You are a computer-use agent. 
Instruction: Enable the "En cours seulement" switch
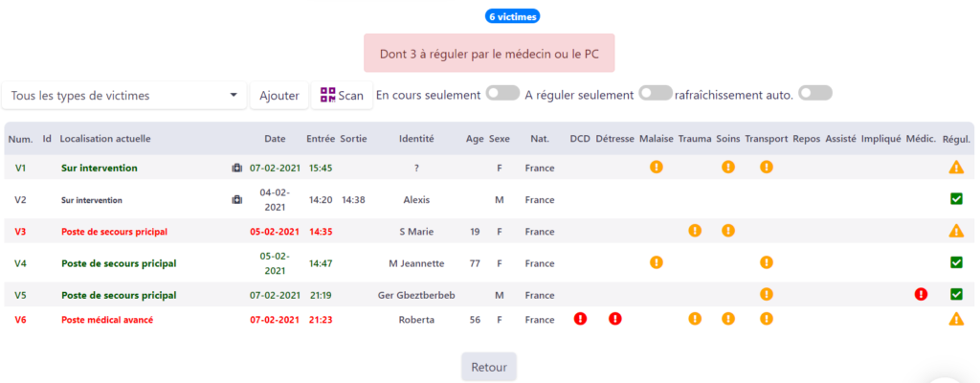[x=503, y=93]
